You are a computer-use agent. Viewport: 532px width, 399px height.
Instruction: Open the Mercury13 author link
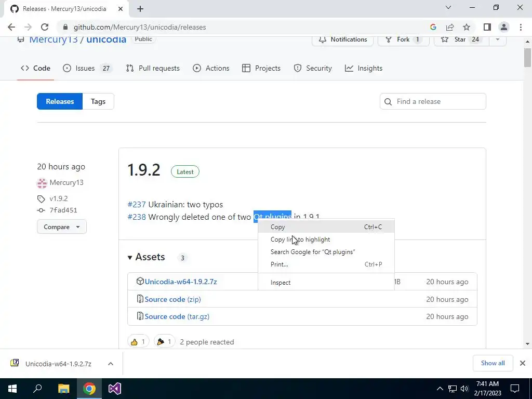pyautogui.click(x=66, y=182)
